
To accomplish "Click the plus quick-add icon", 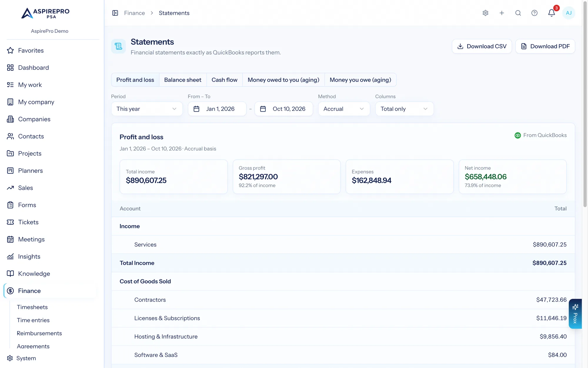I will 502,13.
